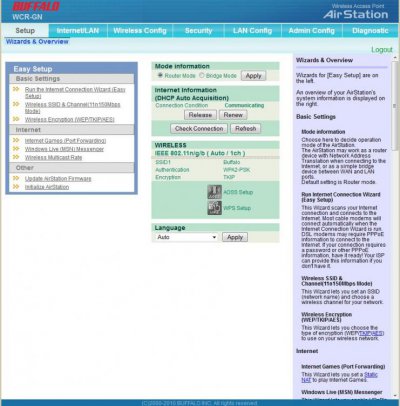Open the Admin Config tab
The height and width of the screenshot is (406, 400).
[x=312, y=31]
